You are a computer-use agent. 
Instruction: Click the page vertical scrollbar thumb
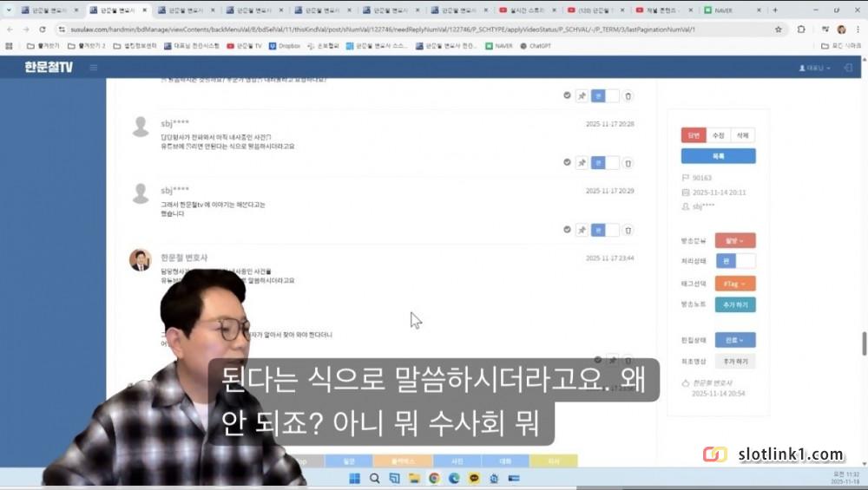click(865, 343)
